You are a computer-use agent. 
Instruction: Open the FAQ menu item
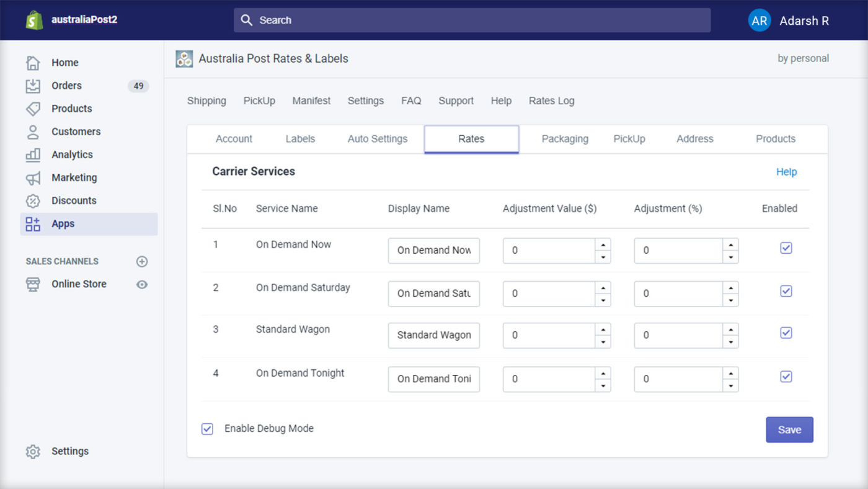click(411, 101)
